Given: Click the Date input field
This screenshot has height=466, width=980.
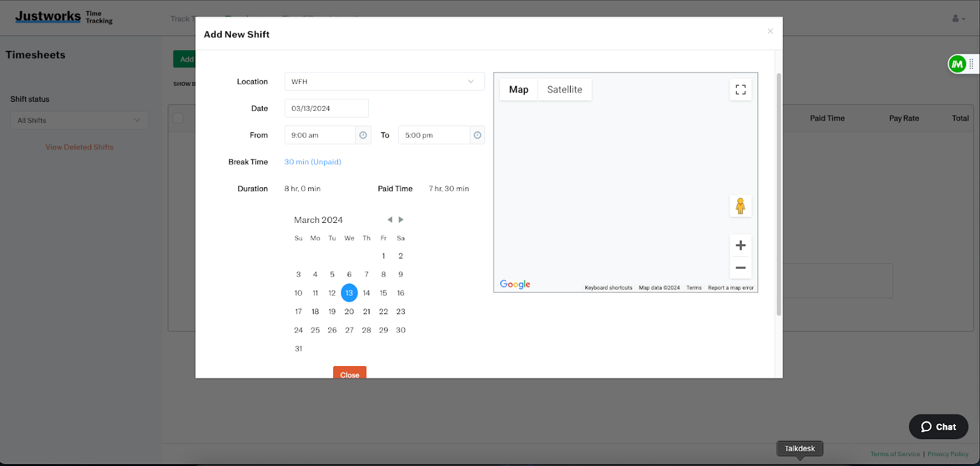Looking at the screenshot, I should coord(326,108).
